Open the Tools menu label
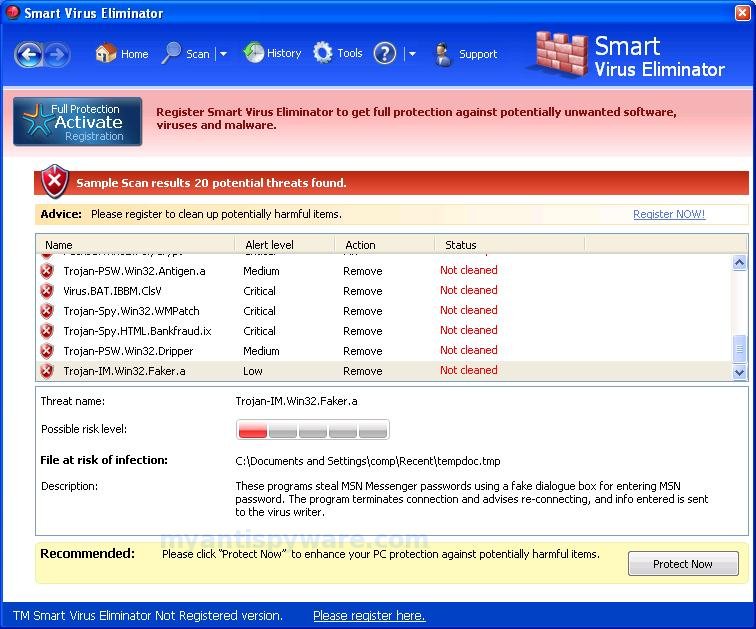Screen dimensions: 756x629 (350, 53)
